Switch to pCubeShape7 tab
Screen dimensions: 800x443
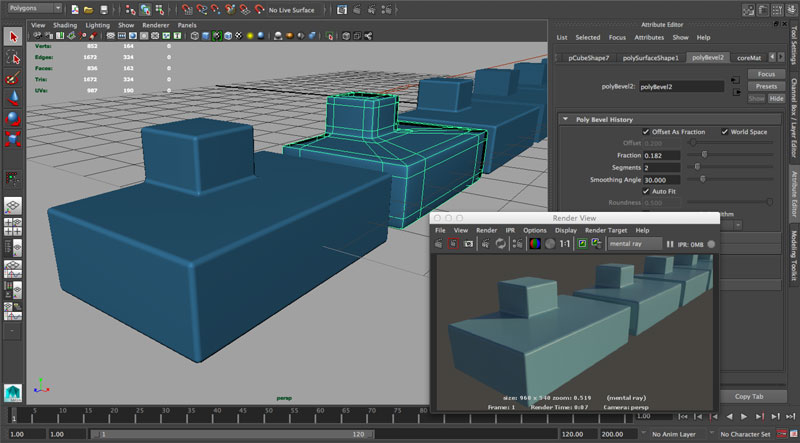[589, 58]
